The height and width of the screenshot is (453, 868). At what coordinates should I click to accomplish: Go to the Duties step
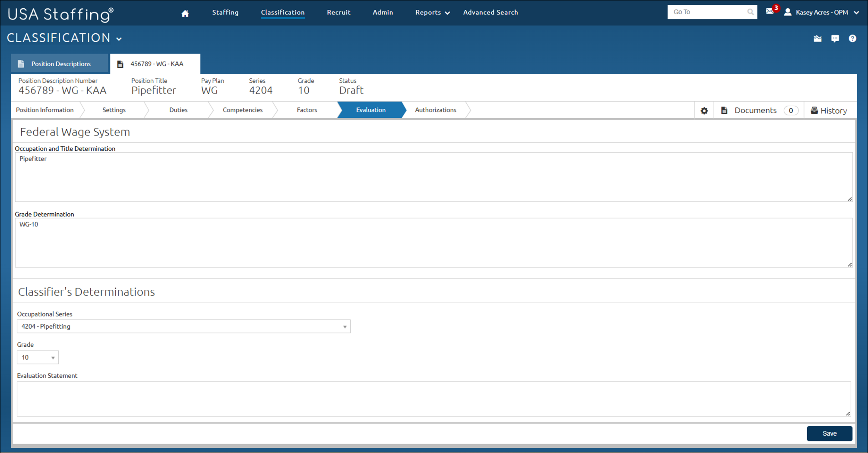178,110
